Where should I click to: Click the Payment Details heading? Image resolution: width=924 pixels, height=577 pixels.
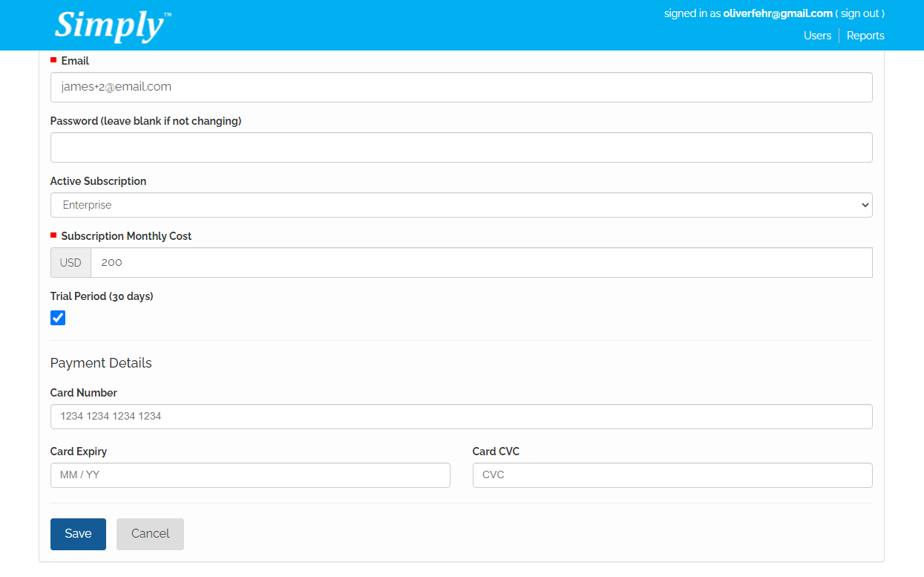click(101, 363)
